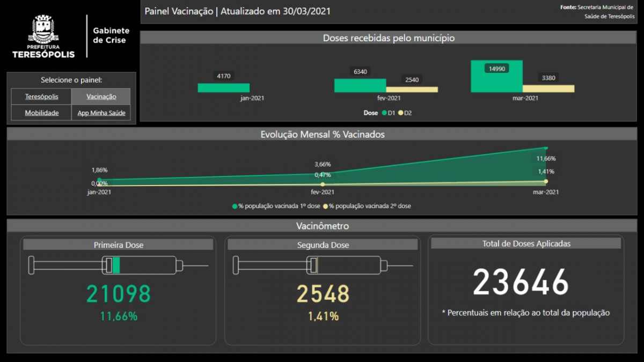Select the fev-2021 D2 bar of 2540 doses

(412, 90)
